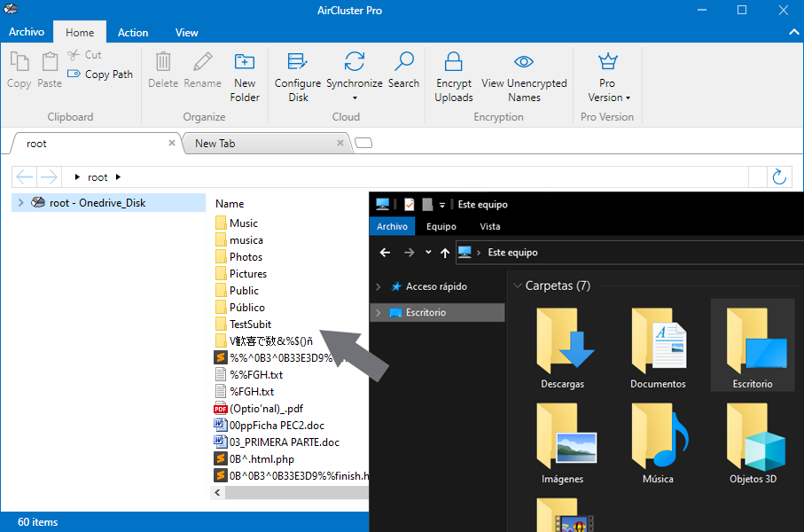Click the root breadcrumb in the path bar
The width and height of the screenshot is (804, 532).
(98, 177)
